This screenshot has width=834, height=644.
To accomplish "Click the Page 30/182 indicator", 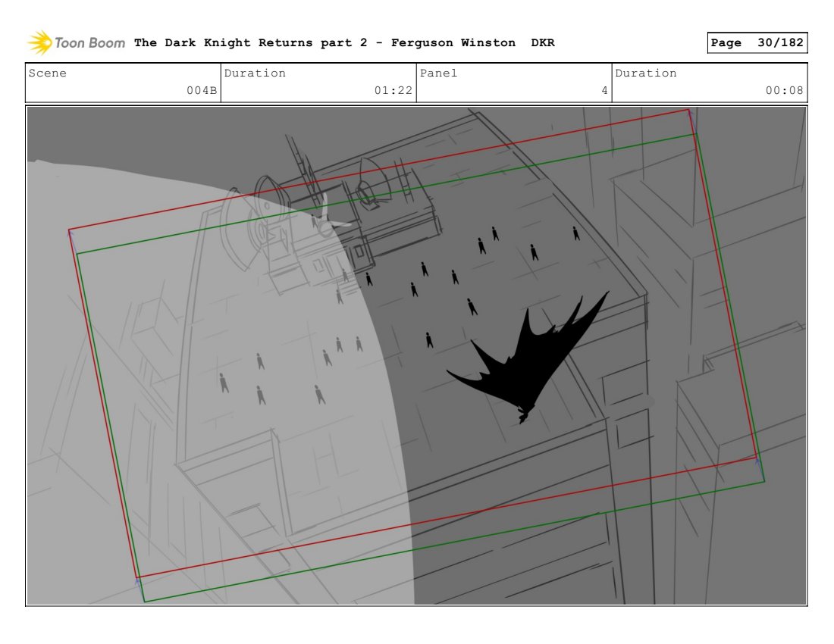I will [x=757, y=42].
